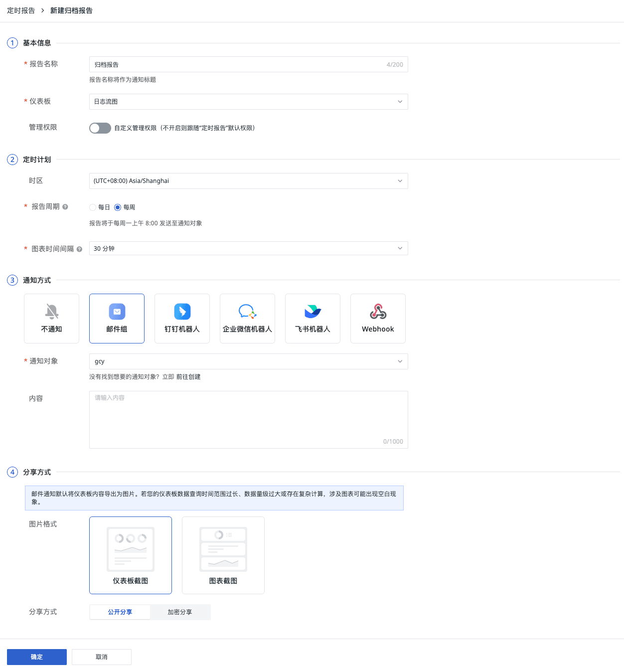Image resolution: width=624 pixels, height=672 pixels.
Task: Expand the 时区 Asia/Shanghai dropdown
Action: [x=249, y=181]
